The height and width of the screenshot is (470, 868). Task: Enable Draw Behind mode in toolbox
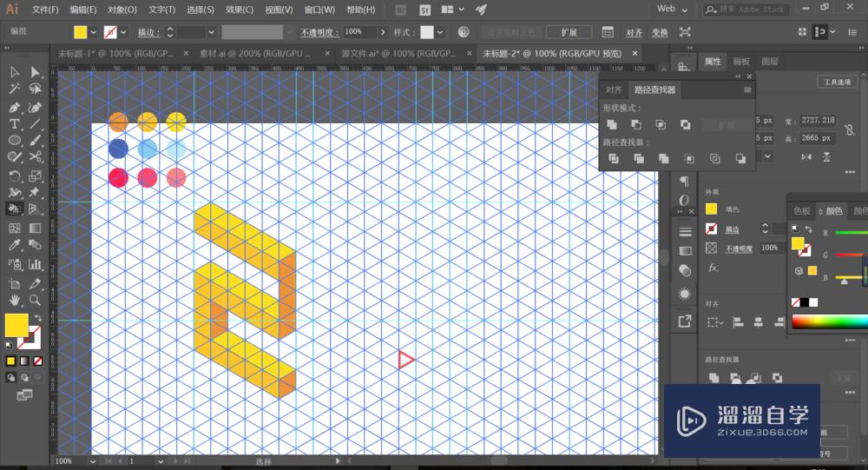pyautogui.click(x=24, y=377)
